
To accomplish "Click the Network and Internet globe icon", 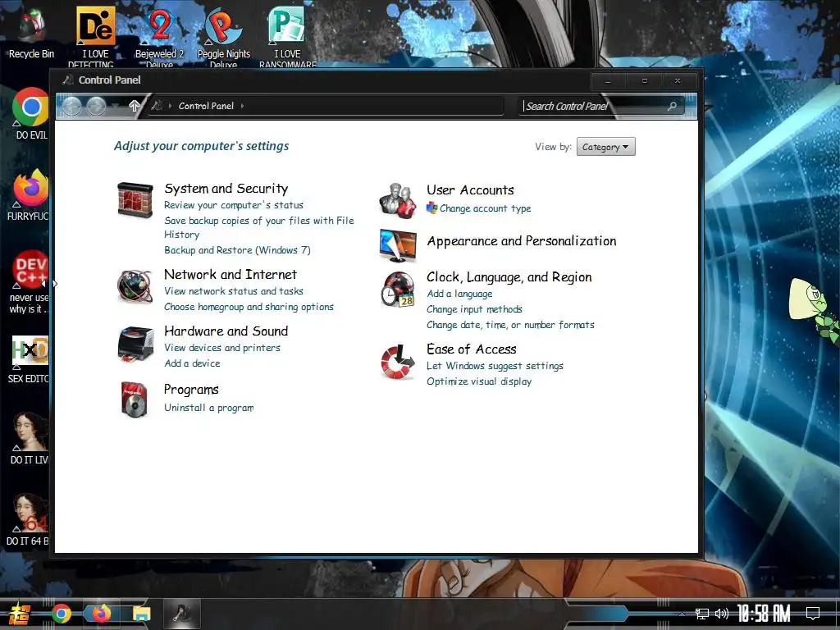I will [135, 285].
